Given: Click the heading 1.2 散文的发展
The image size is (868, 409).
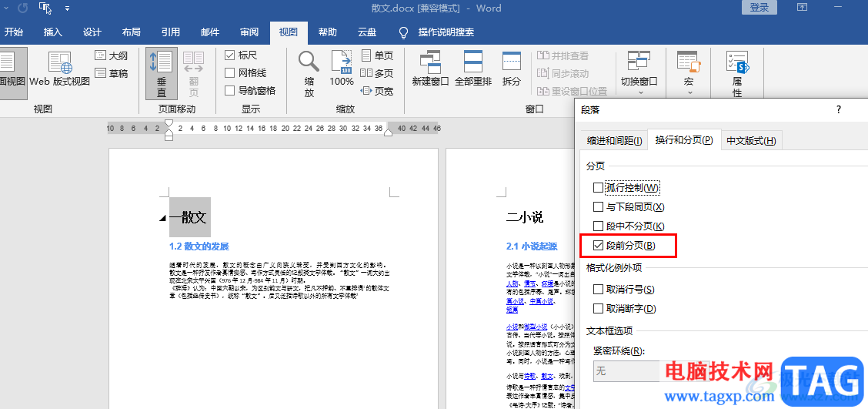Looking at the screenshot, I should point(199,246).
